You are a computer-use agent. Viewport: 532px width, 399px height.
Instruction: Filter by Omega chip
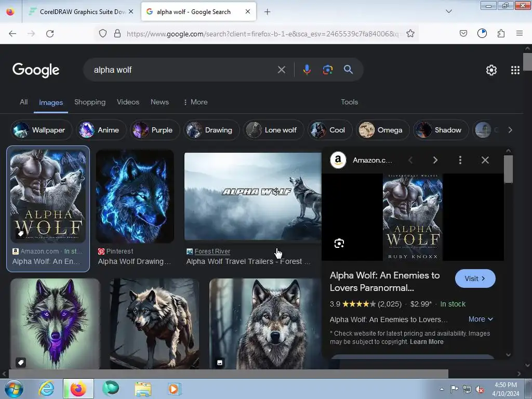382,130
